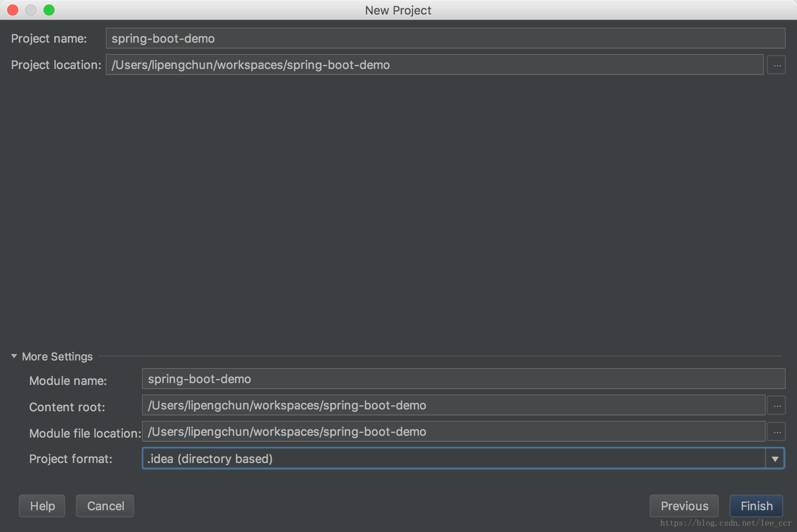The width and height of the screenshot is (797, 532).
Task: Browse for Content root folder
Action: 777,405
